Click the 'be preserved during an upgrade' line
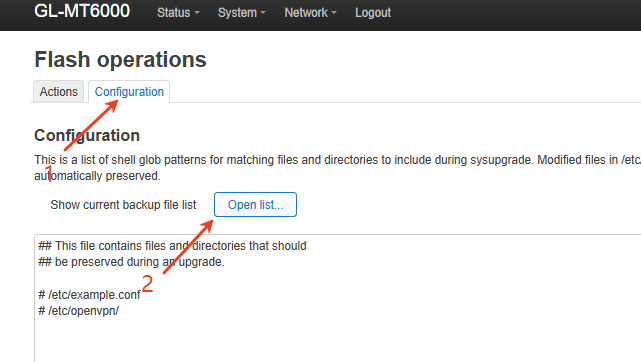The image size is (641, 362). [x=131, y=262]
